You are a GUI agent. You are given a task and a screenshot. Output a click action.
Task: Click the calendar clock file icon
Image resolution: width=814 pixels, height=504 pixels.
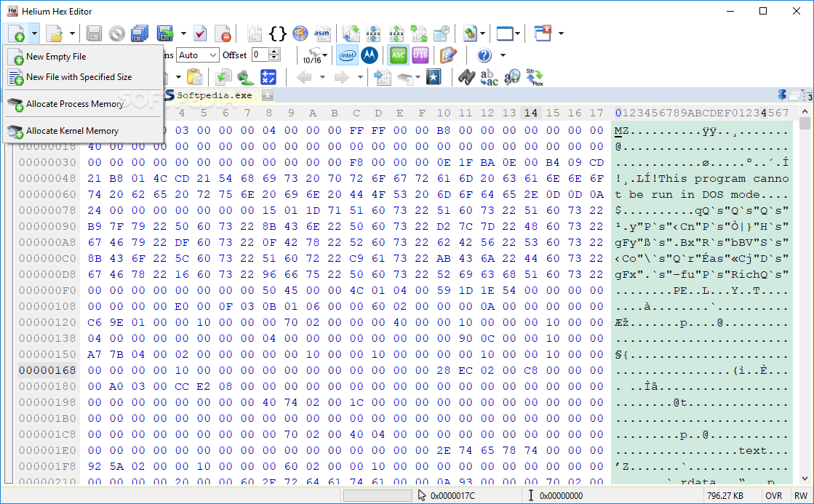(442, 33)
